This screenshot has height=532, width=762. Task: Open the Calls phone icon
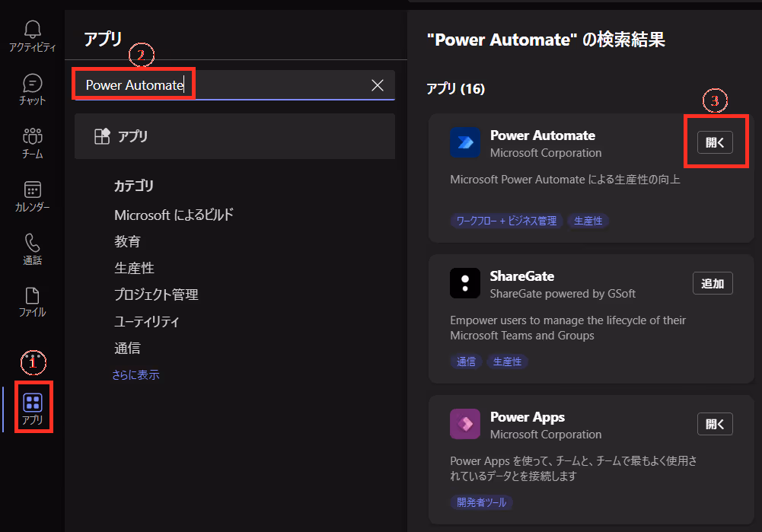point(33,249)
